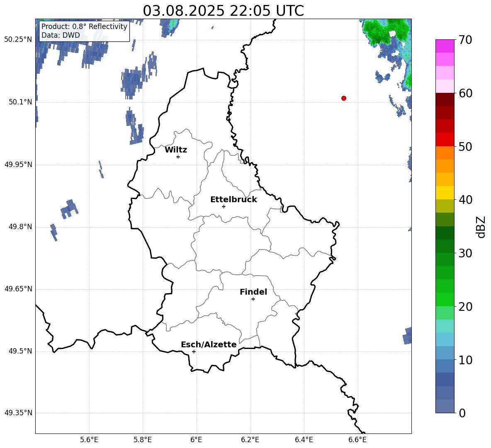Click the latitude label 49.8°N
The height and width of the screenshot is (448, 491).
pyautogui.click(x=20, y=227)
